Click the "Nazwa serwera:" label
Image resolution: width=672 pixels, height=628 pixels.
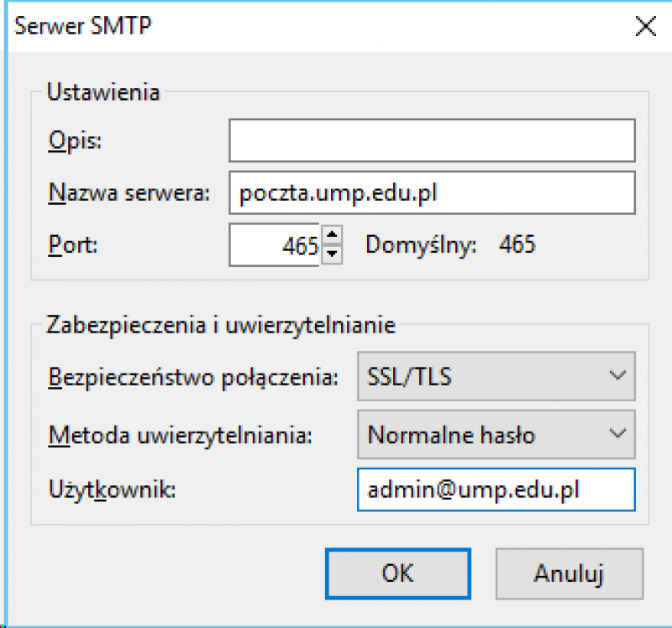click(127, 193)
